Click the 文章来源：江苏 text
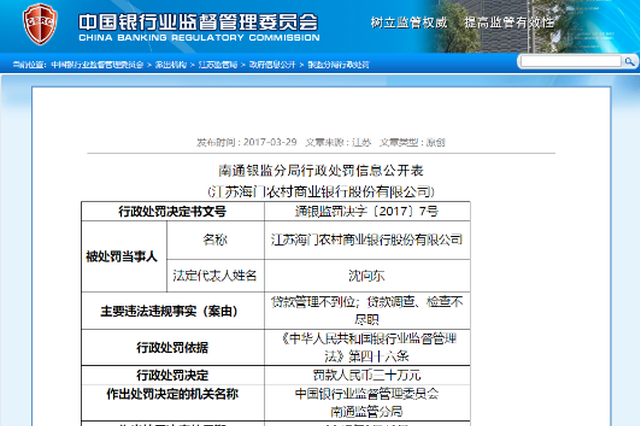Image resolution: width=640 pixels, height=426 pixels. click(x=338, y=142)
